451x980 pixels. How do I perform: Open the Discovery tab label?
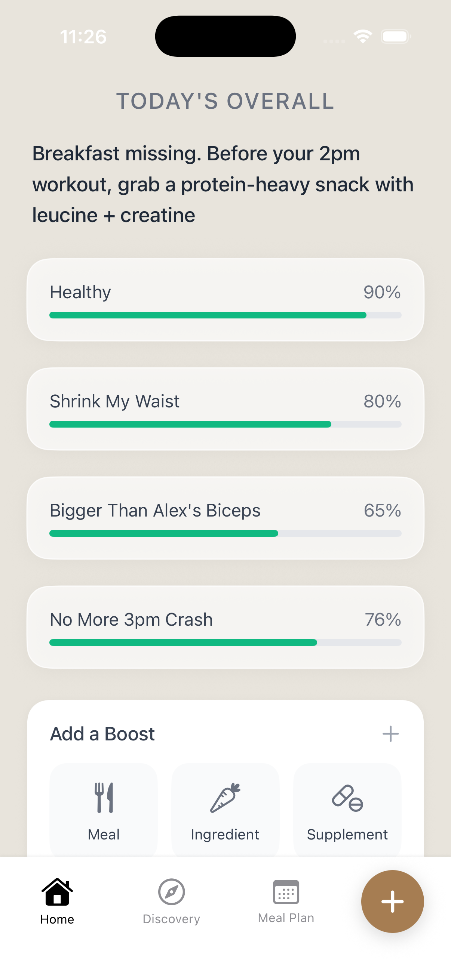(171, 919)
